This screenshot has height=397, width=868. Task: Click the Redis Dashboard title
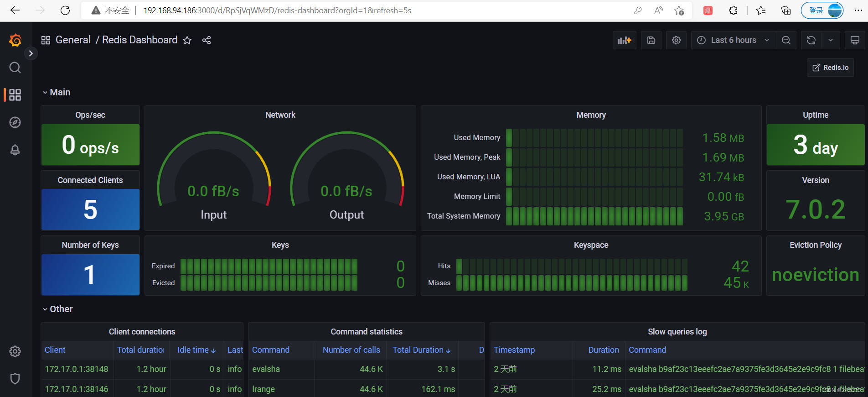139,40
